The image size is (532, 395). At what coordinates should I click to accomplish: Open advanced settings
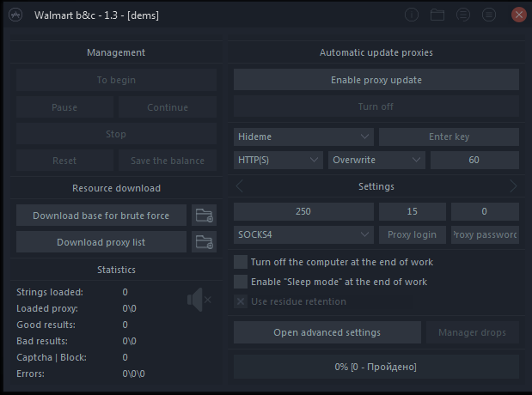coord(327,332)
